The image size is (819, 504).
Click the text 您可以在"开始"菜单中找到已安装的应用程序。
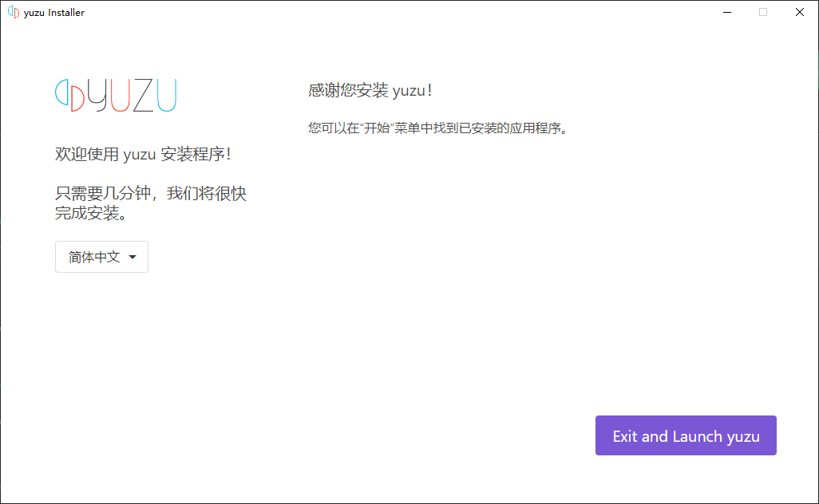(x=437, y=128)
